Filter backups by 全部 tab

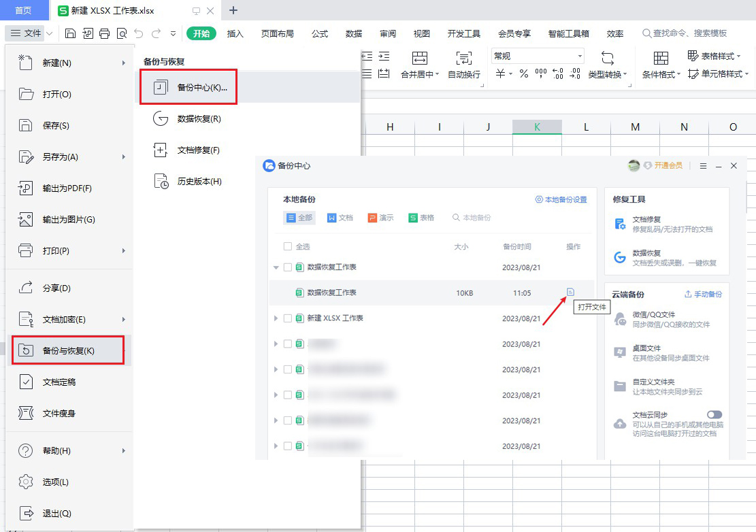pos(299,218)
